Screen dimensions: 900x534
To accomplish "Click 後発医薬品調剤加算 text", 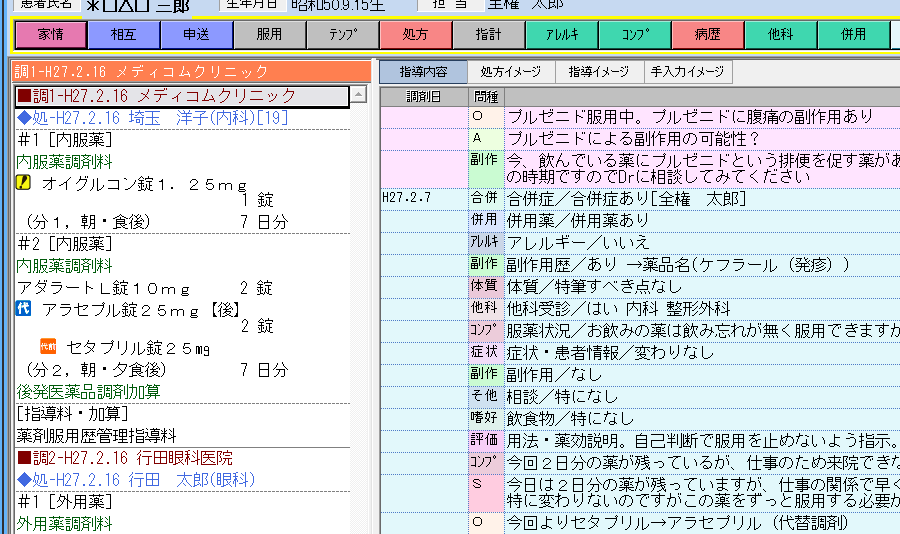I will [x=88, y=392].
